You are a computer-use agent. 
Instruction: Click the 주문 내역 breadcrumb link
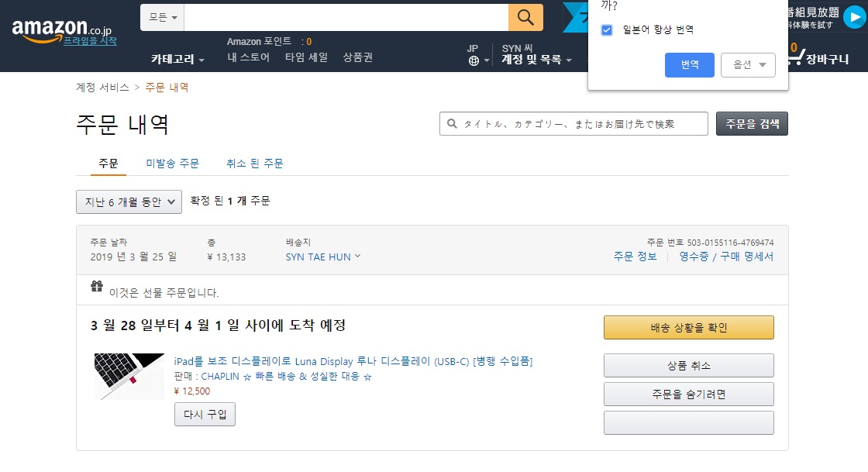167,88
